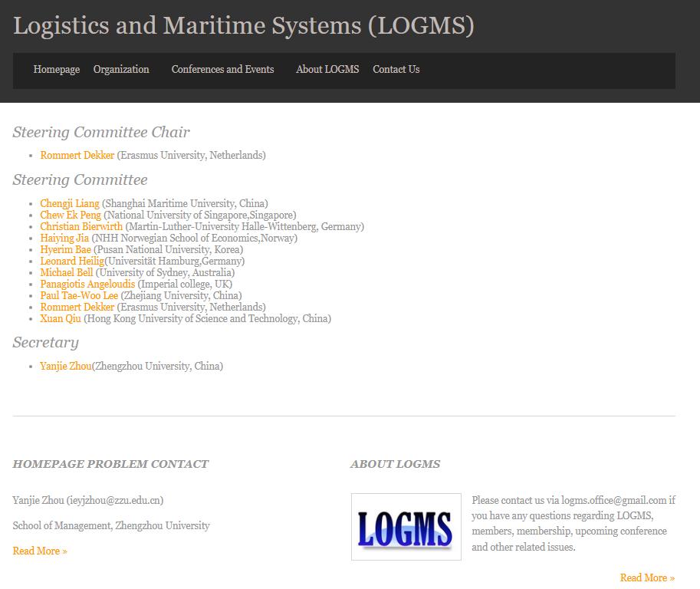Open the Homepage menu item
Viewport: 700px width, 589px height.
pos(57,70)
